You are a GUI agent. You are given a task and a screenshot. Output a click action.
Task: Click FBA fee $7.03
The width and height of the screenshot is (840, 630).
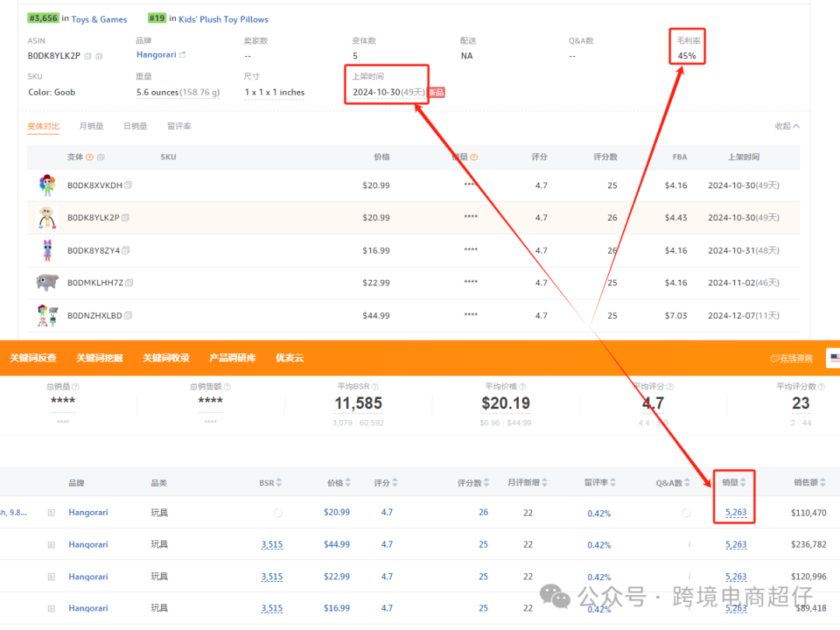tap(676, 316)
